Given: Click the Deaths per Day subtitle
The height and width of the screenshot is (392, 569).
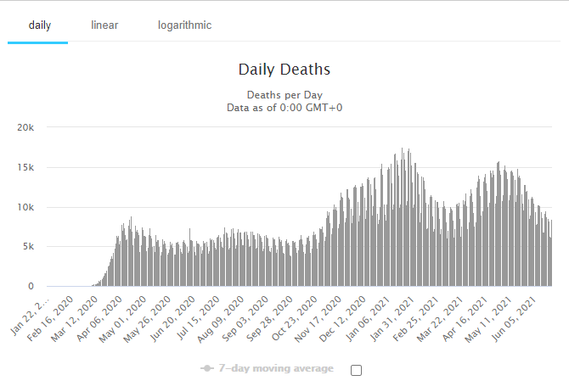Looking at the screenshot, I should [x=284, y=94].
